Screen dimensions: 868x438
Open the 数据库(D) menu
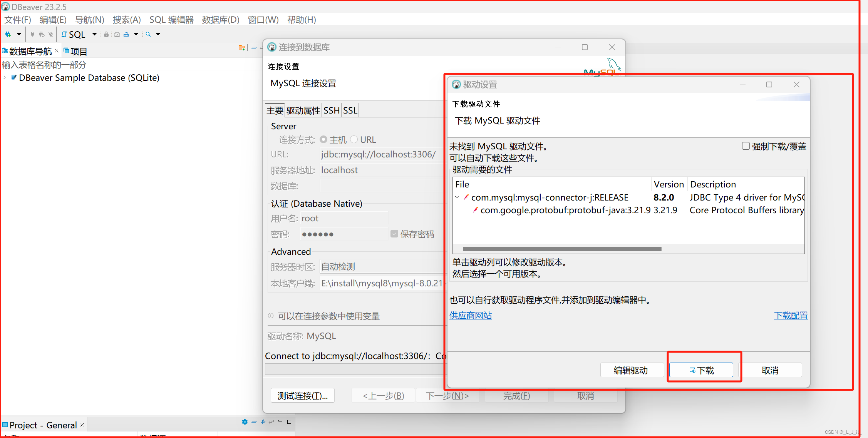220,20
